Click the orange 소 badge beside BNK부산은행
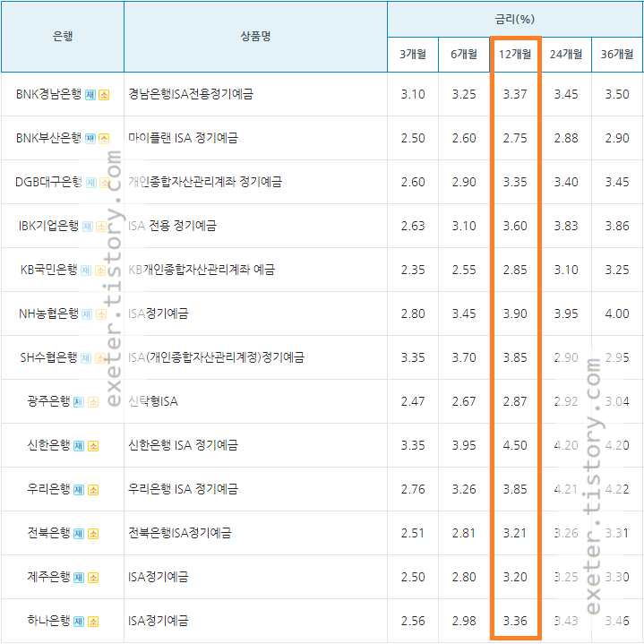This screenshot has height=644, width=644. coord(104,139)
